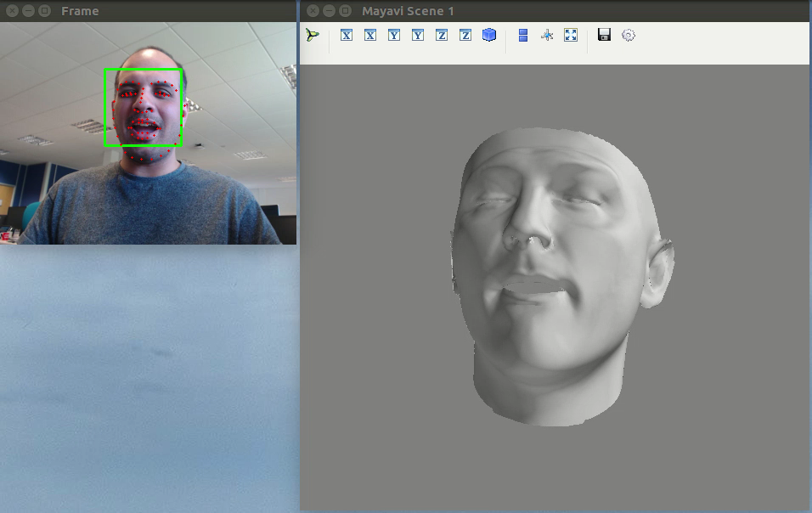Enter full screen mode for the scene
The height and width of the screenshot is (513, 812).
click(x=571, y=35)
